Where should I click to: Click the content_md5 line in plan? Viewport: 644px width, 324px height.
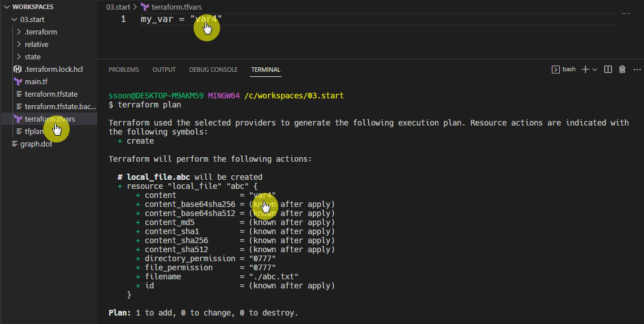click(x=235, y=222)
